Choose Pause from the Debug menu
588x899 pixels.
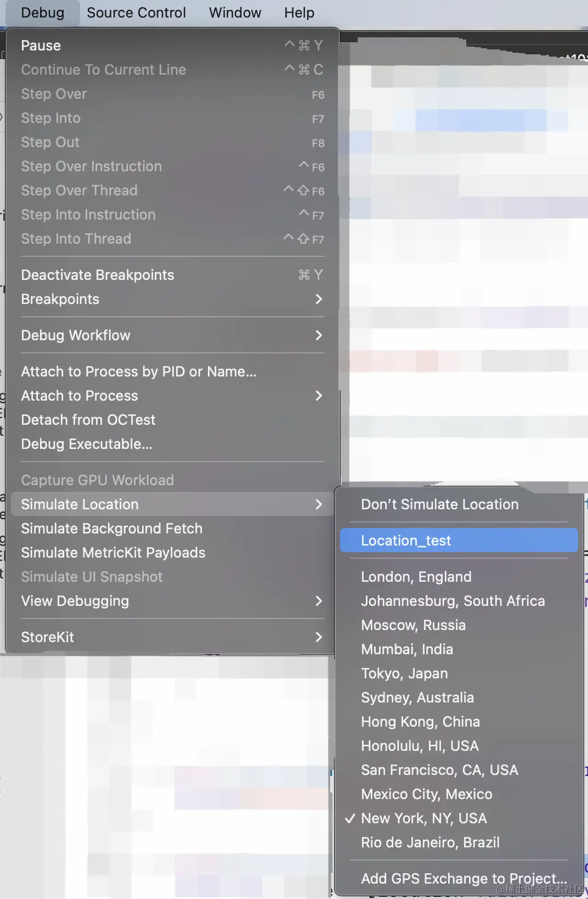click(172, 46)
